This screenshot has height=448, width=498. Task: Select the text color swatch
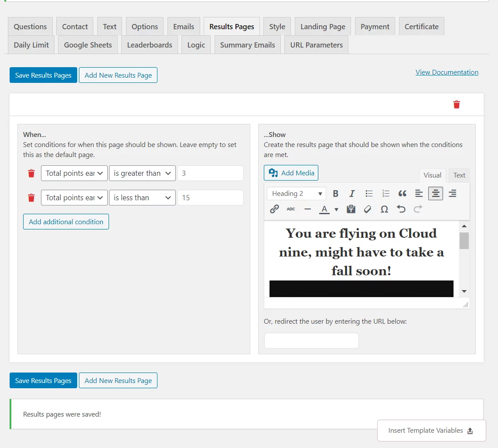tap(324, 209)
